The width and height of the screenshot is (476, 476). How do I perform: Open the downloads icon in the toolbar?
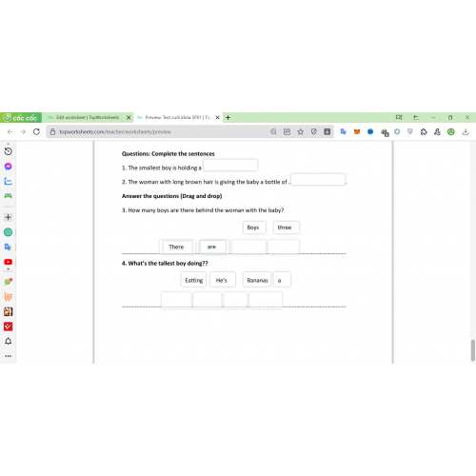[466, 131]
